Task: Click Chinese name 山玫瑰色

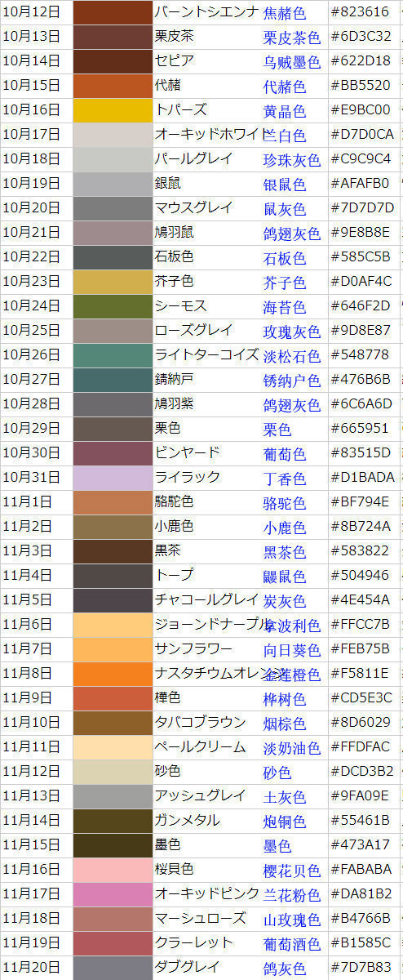Action: point(292,920)
